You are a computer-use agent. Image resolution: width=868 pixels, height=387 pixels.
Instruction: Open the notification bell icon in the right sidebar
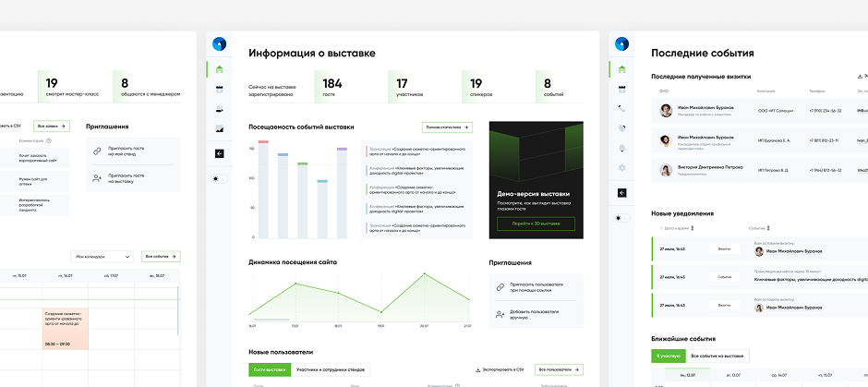click(x=621, y=148)
